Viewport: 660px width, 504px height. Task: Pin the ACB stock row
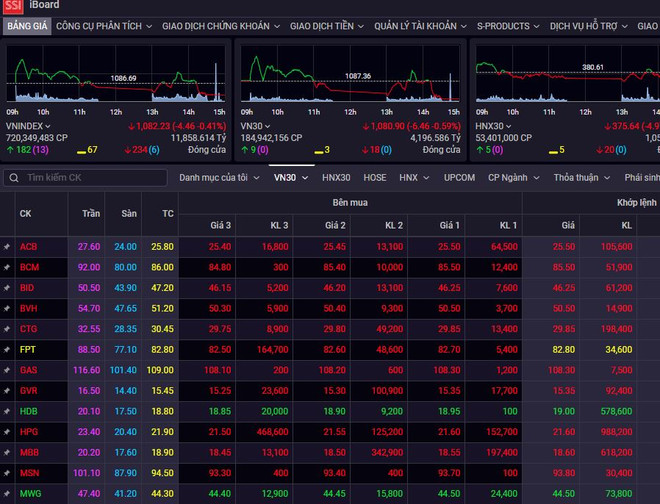click(x=6, y=246)
